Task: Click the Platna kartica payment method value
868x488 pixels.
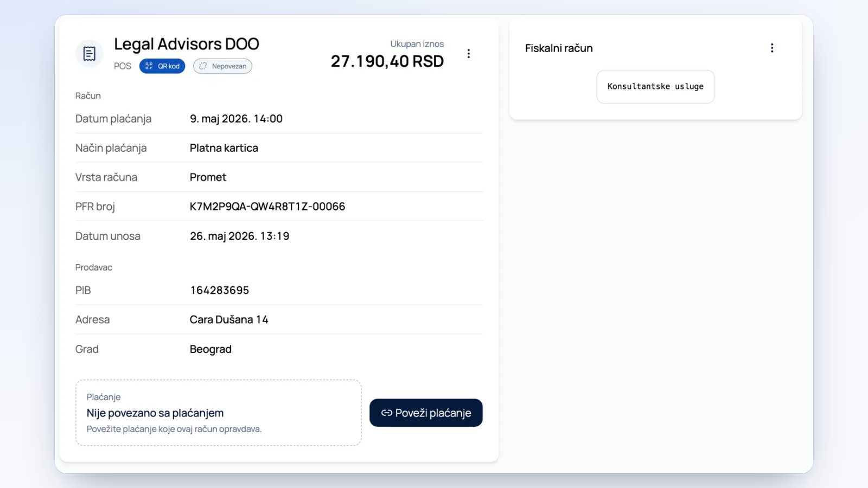Action: (x=224, y=148)
